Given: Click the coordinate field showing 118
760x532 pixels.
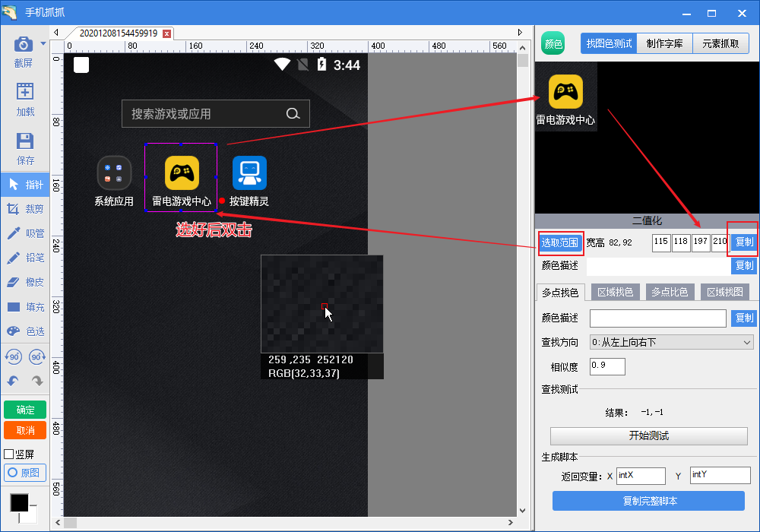Looking at the screenshot, I should 681,242.
